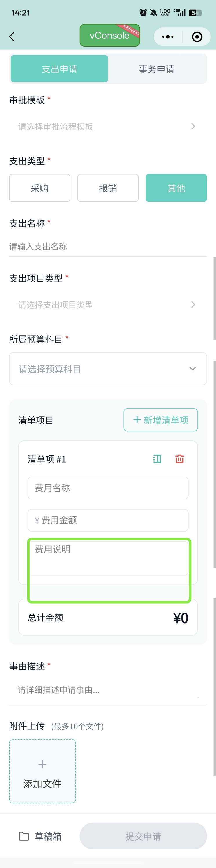Open the 审批模板 template picker chevron
The width and height of the screenshot is (216, 868).
coord(193,126)
